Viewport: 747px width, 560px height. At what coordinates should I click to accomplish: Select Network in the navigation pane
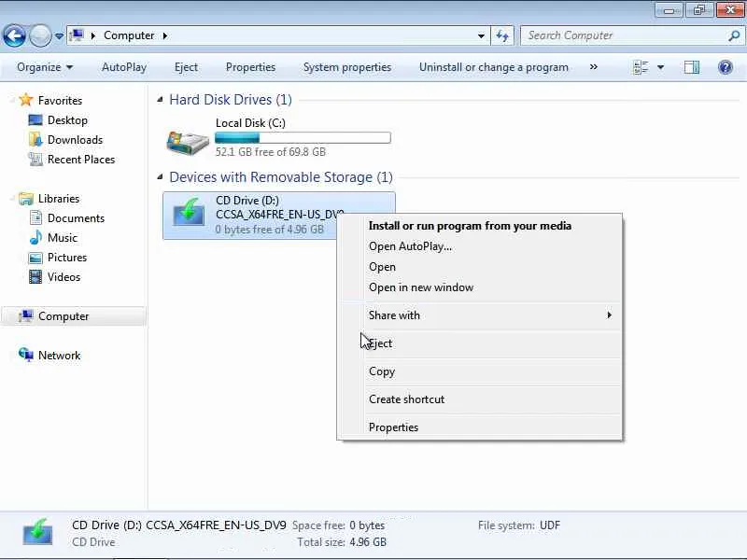pyautogui.click(x=59, y=356)
